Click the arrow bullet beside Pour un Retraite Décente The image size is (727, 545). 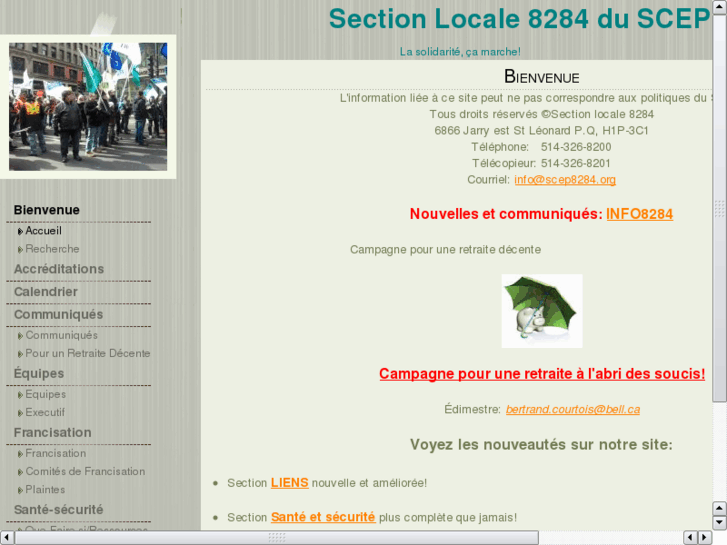pyautogui.click(x=20, y=354)
